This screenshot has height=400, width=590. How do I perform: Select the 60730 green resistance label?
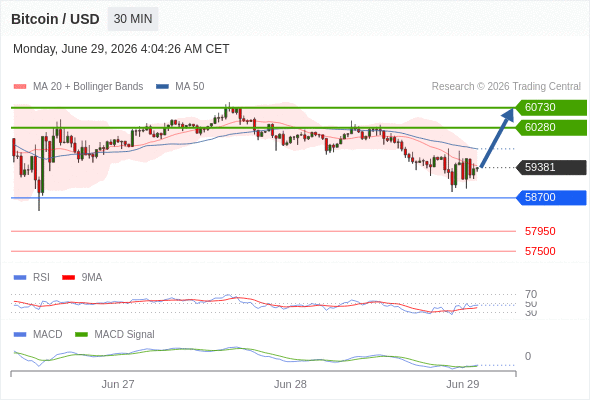551,108
